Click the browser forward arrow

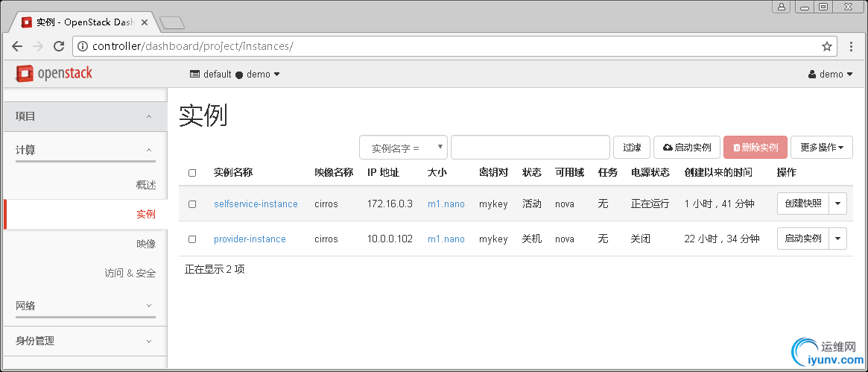(x=38, y=46)
